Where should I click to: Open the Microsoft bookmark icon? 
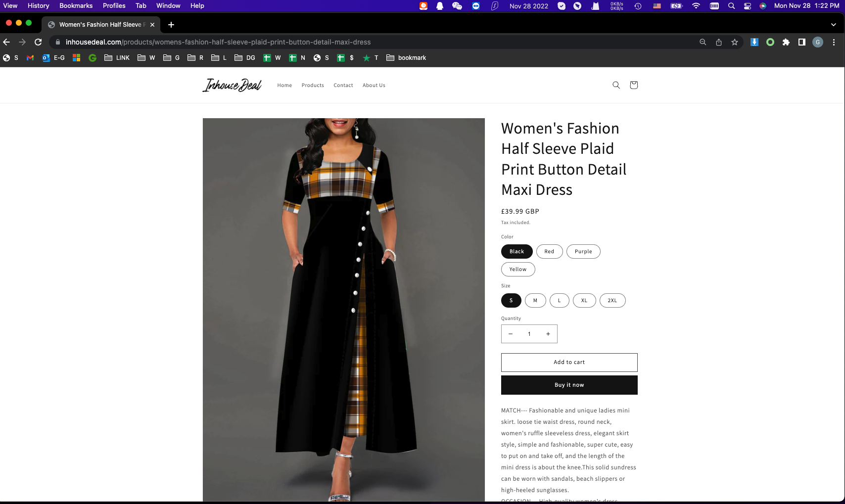click(76, 58)
